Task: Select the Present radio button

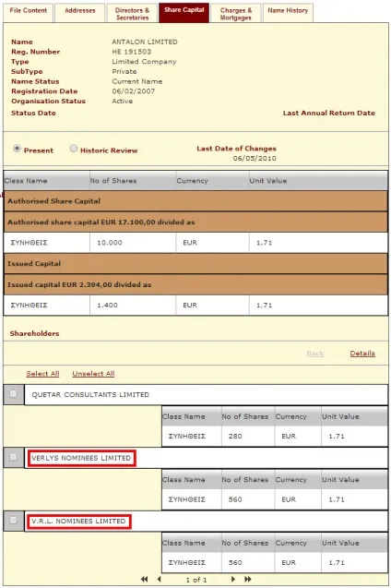Action: click(x=17, y=149)
